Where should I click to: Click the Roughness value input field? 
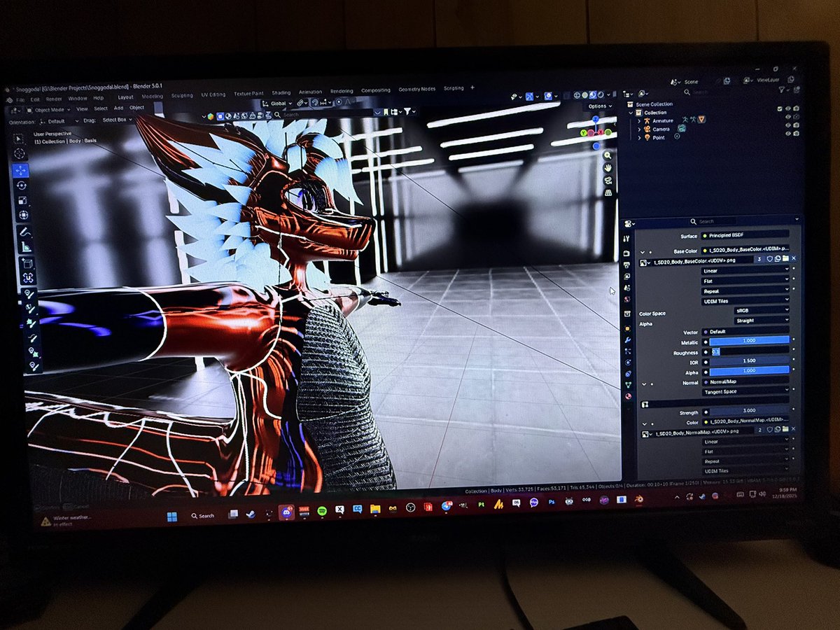pos(749,352)
